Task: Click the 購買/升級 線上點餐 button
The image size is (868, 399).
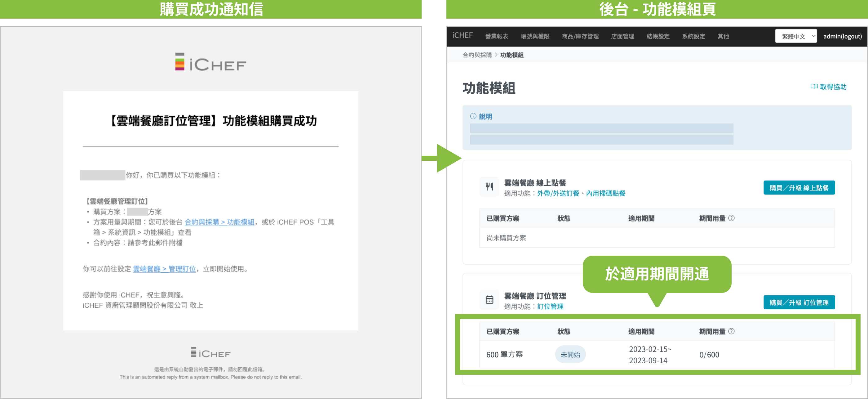Action: click(799, 188)
